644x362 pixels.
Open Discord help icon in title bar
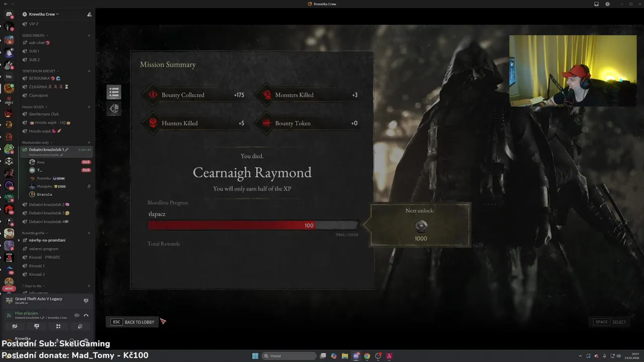point(607,4)
